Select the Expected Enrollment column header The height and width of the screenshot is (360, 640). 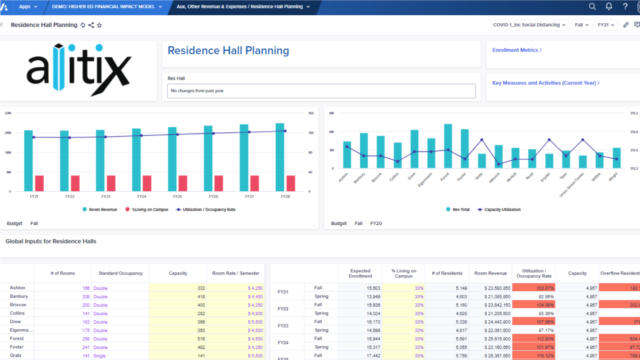(x=360, y=273)
